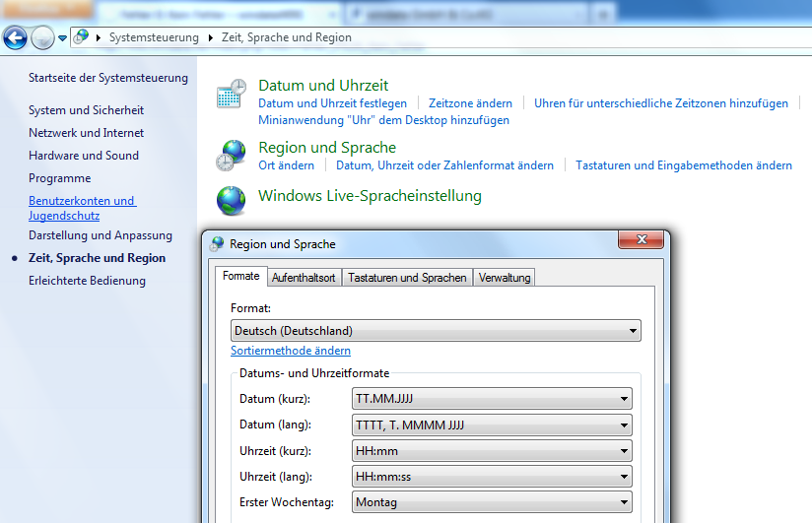This screenshot has width=812, height=523.
Task: Open the Format dropdown Deutsch (Deutschland)
Action: coord(436,331)
